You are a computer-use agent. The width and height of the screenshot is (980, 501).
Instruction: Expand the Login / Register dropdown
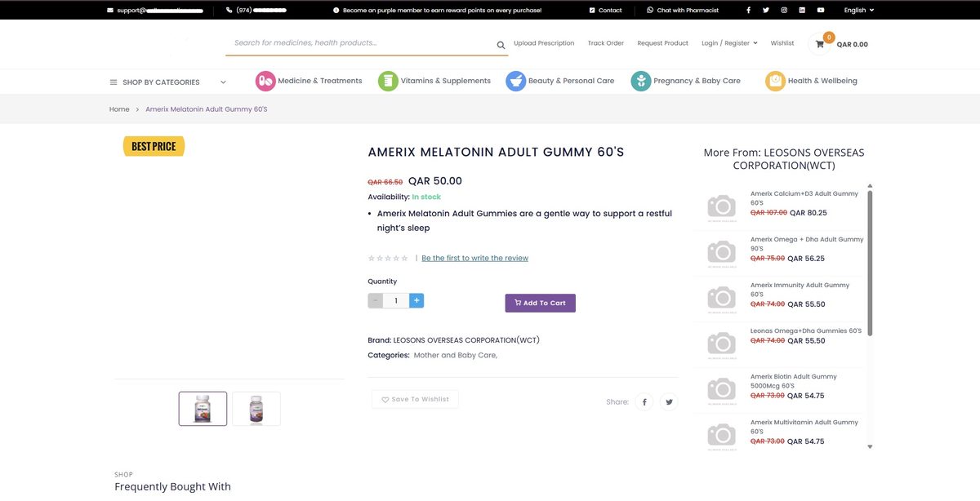pos(729,43)
